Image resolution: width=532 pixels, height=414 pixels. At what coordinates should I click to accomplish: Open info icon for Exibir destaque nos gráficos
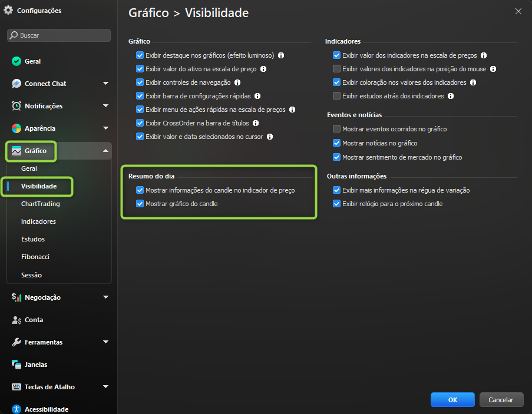click(x=281, y=55)
